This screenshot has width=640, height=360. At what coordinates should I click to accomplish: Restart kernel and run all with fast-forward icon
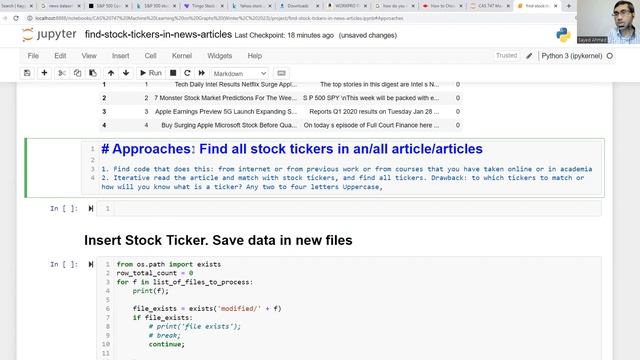pyautogui.click(x=202, y=73)
